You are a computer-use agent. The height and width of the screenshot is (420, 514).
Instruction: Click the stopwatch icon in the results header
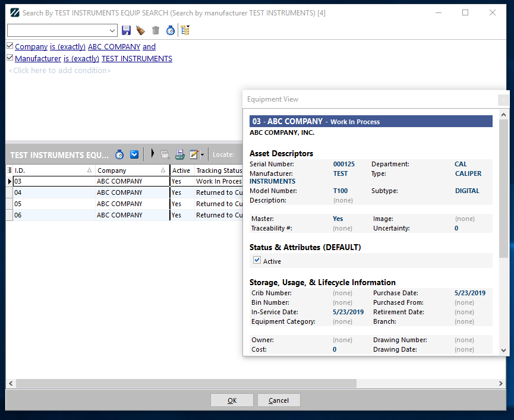(119, 154)
